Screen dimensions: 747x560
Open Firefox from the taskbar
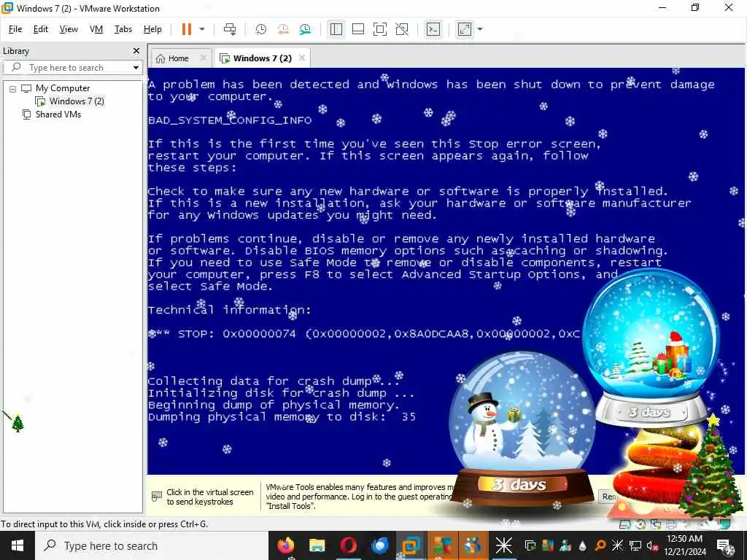[285, 545]
